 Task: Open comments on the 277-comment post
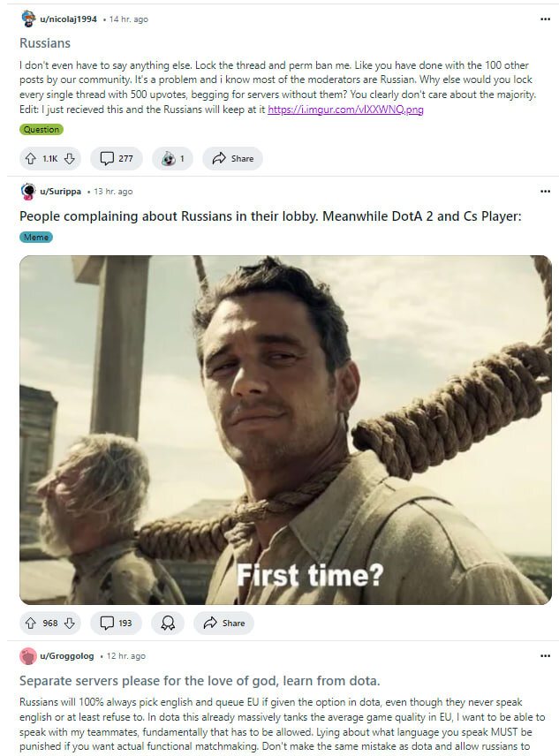coord(117,159)
